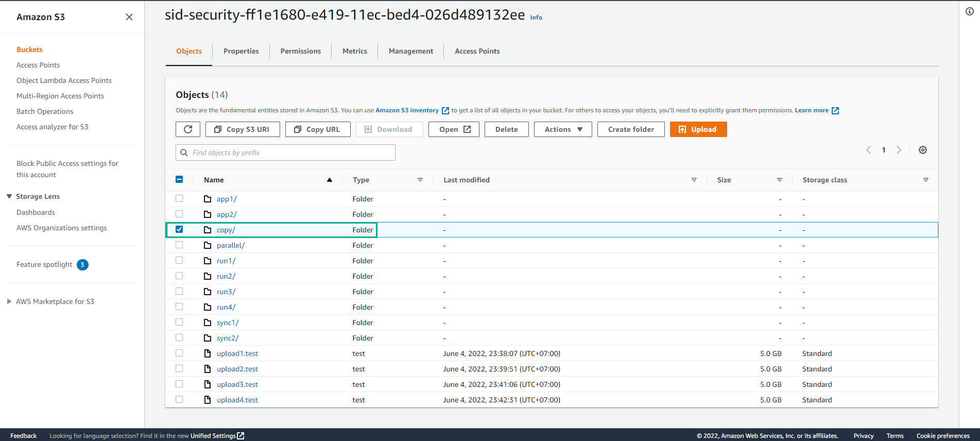The image size is (980, 441).
Task: Click Feedback in the footer
Action: point(24,436)
